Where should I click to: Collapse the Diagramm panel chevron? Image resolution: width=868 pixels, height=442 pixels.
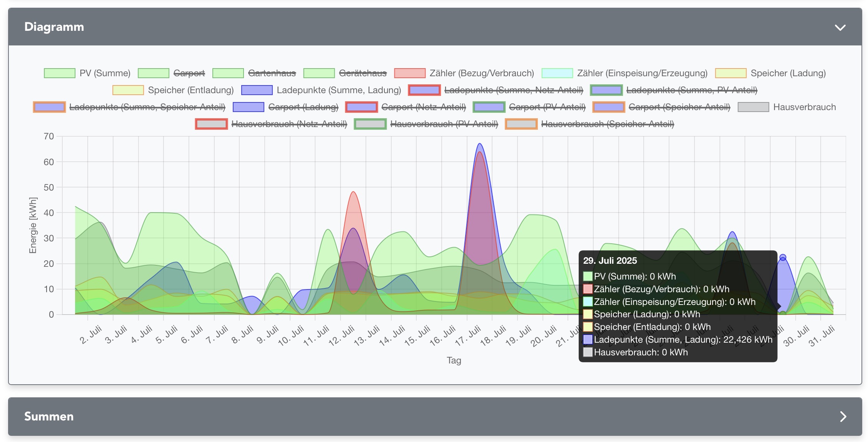click(840, 27)
